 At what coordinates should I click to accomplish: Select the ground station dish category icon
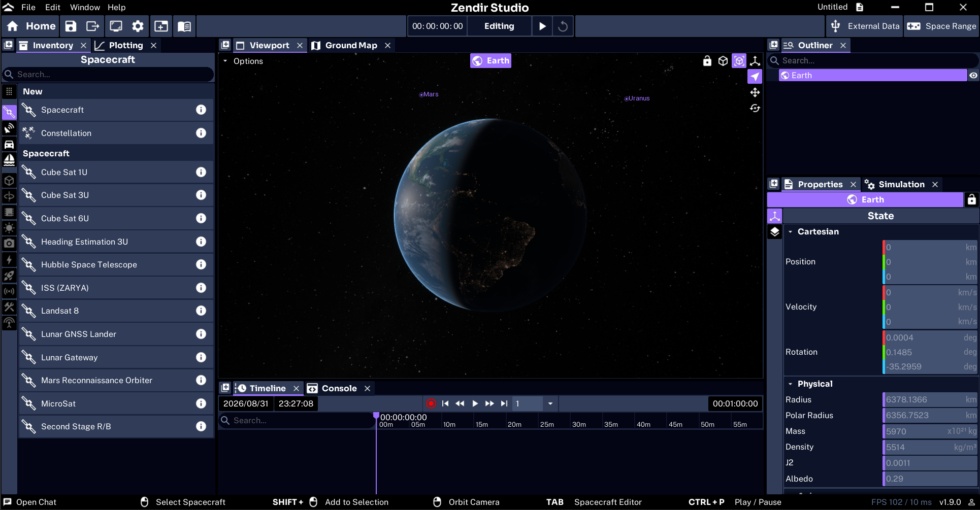pos(9,128)
